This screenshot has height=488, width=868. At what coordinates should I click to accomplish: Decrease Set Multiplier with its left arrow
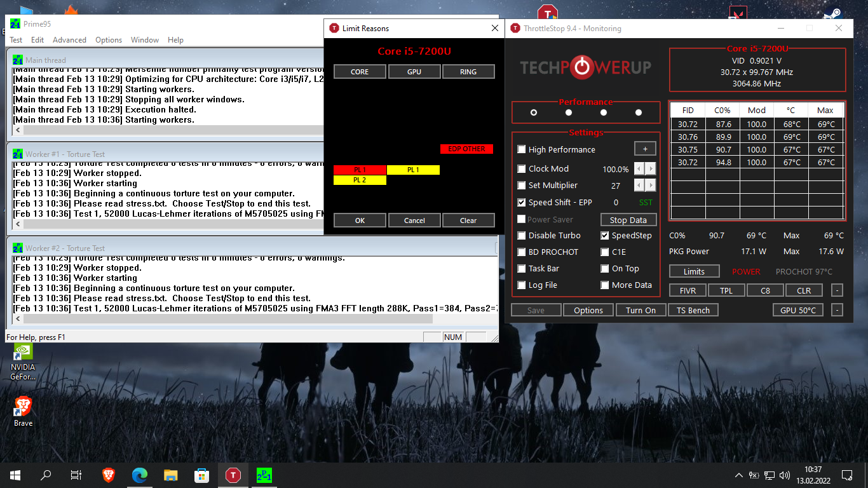pos(639,185)
